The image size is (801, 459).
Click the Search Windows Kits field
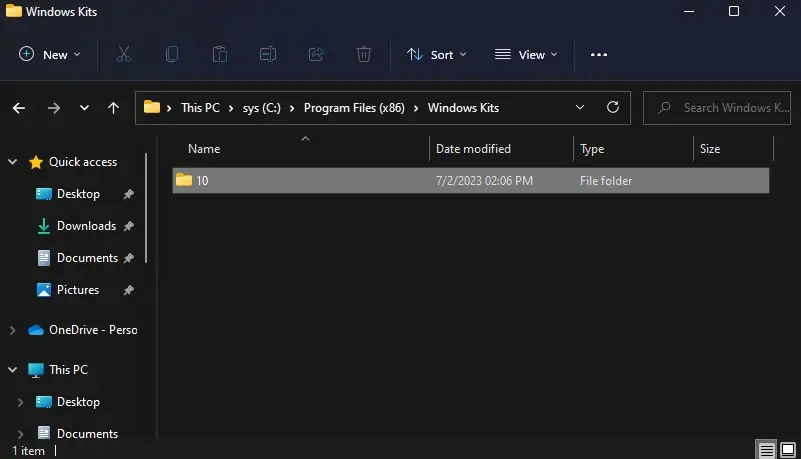[x=717, y=108]
